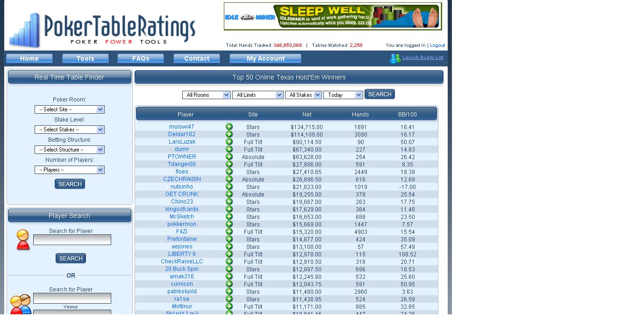This screenshot has height=334, width=644.
Task: Open the CheckRaiseLLC player link
Action: [182, 261]
